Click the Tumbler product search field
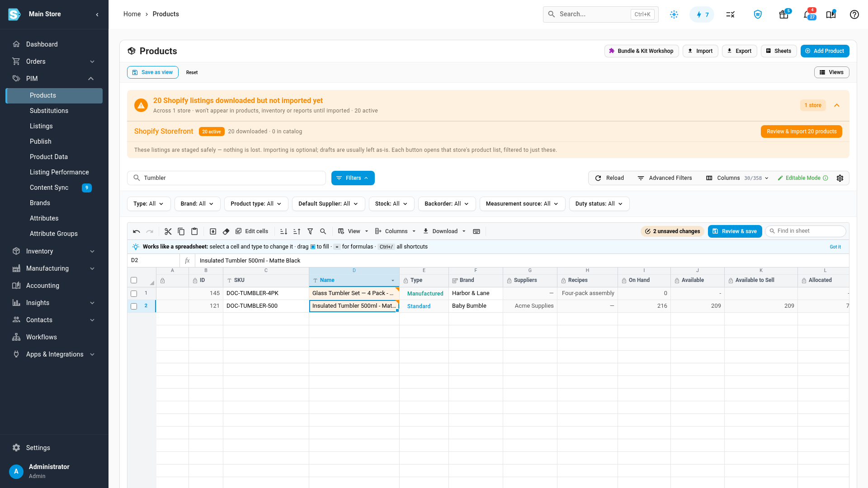Screen dimensions: 868x488 [x=226, y=178]
